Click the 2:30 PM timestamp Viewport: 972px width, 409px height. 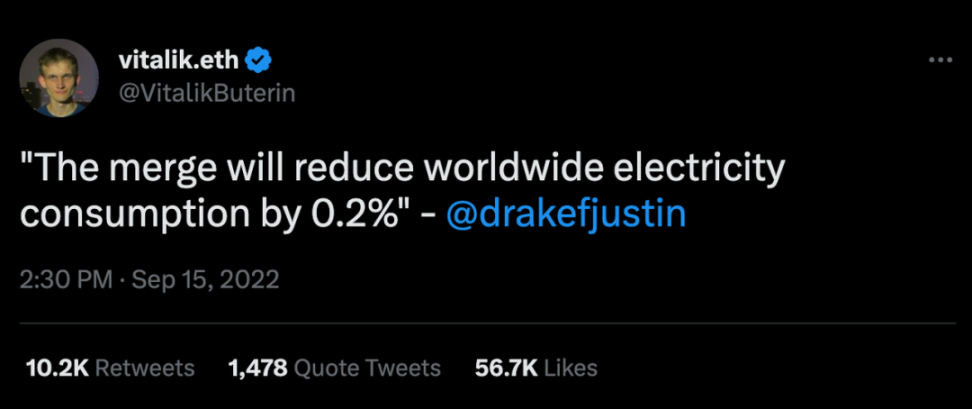(x=66, y=280)
